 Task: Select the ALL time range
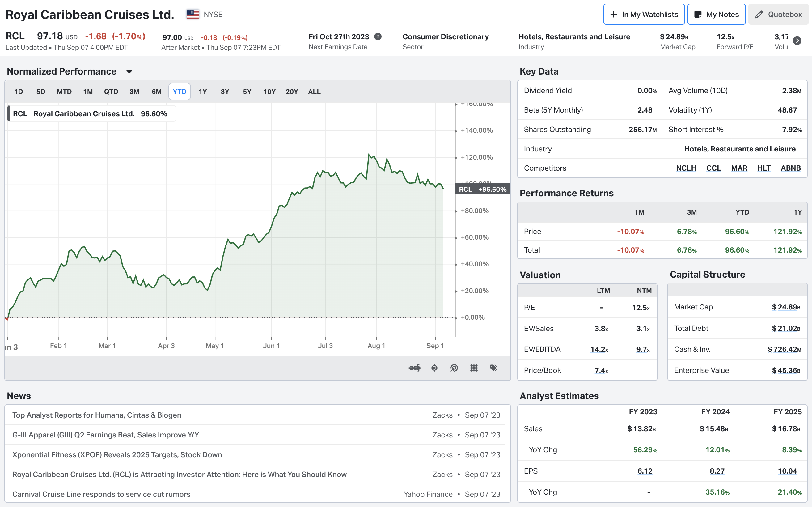pos(314,92)
